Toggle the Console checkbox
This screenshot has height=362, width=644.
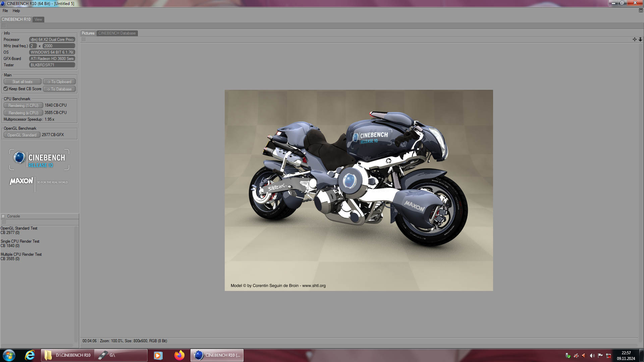point(3,216)
